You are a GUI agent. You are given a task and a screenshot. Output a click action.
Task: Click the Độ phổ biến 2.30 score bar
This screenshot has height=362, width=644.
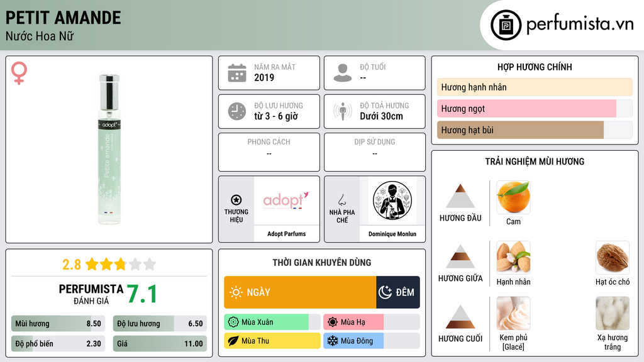click(x=58, y=344)
